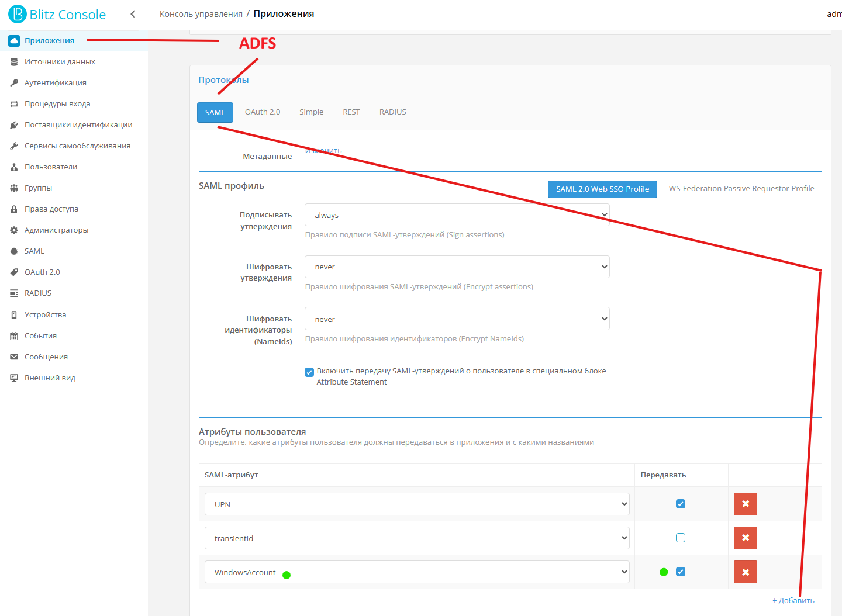Click the calendar icon for События
842x616 pixels.
tap(14, 336)
